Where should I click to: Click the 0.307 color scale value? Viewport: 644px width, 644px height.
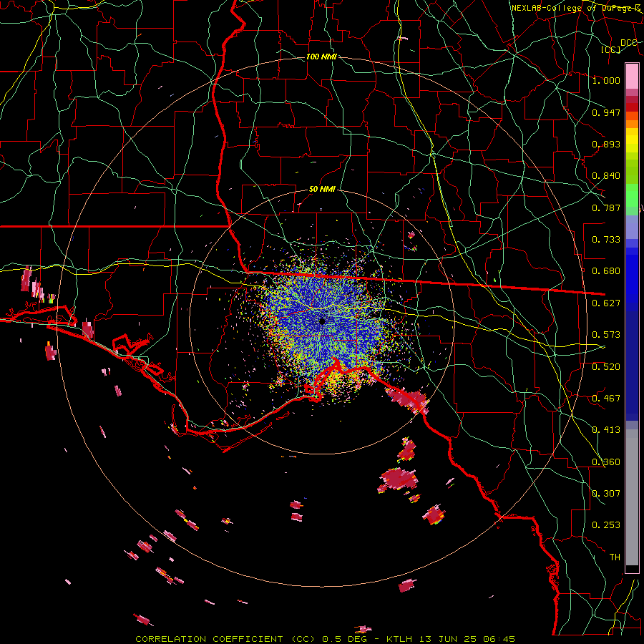[x=606, y=494]
